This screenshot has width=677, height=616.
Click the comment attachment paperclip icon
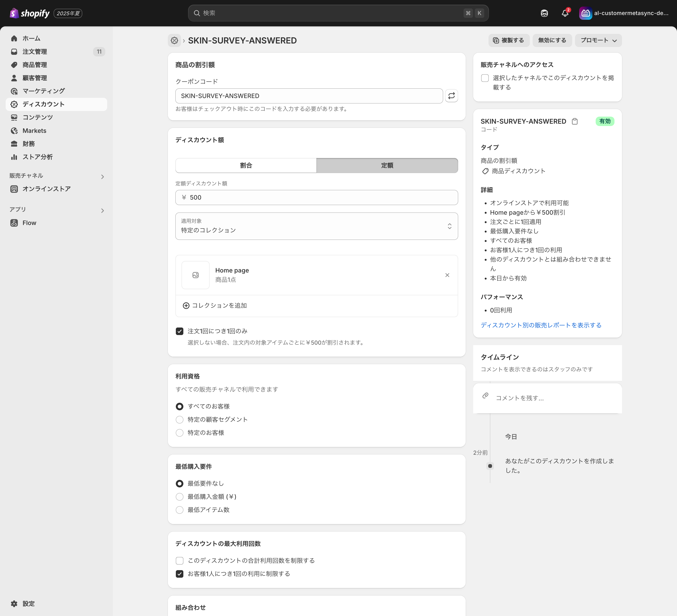[485, 395]
